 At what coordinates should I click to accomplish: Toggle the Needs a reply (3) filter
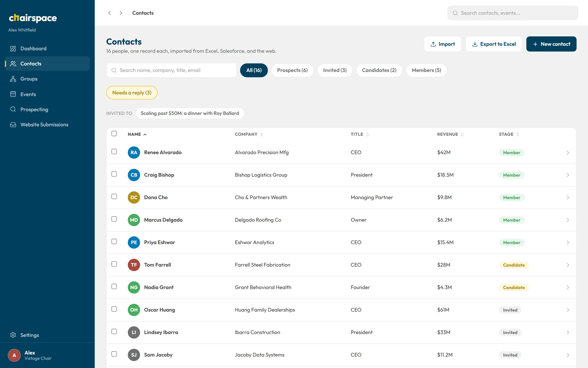132,93
